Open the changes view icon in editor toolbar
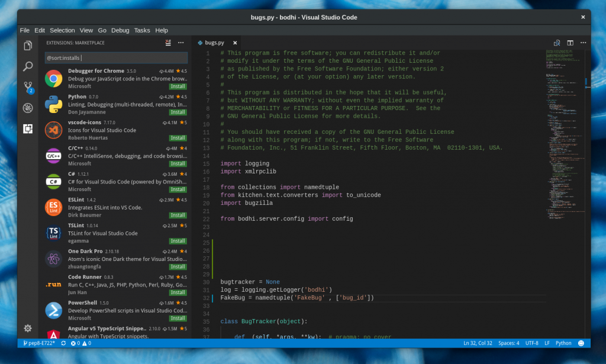This screenshot has height=364, width=606. tap(557, 43)
